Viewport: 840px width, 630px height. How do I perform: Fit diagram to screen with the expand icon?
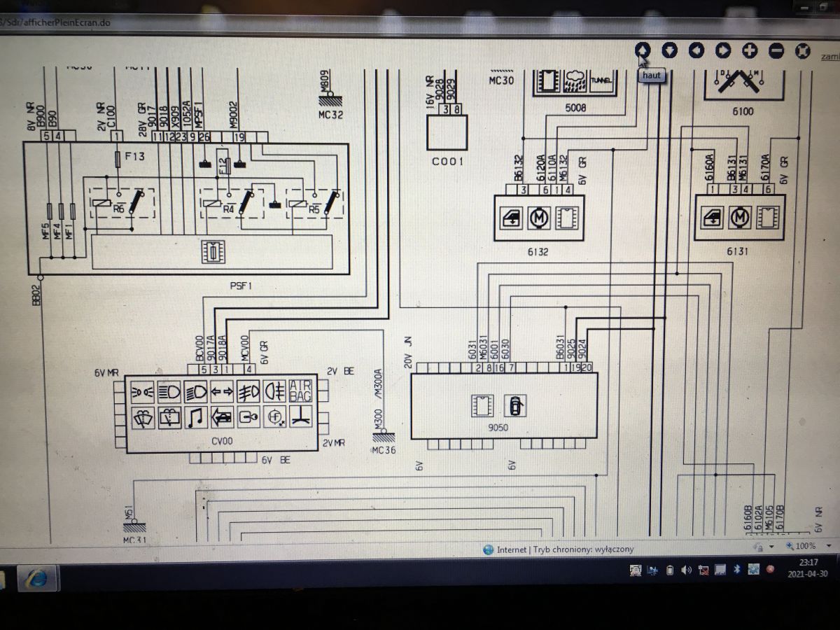804,50
